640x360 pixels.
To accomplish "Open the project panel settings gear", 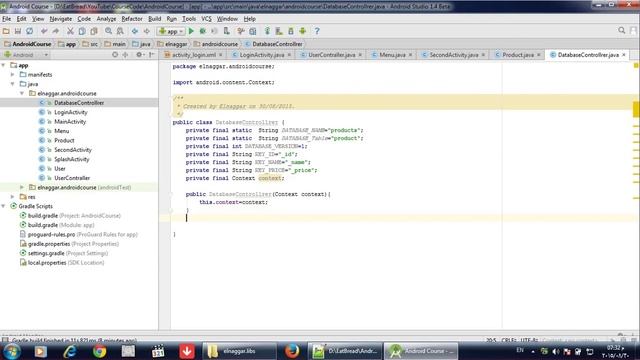I will pyautogui.click(x=140, y=55).
